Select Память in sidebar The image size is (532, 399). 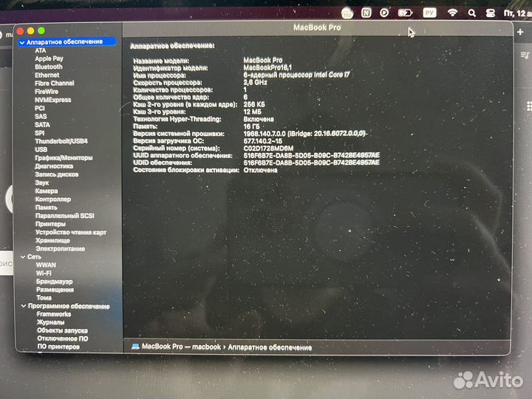(47, 208)
